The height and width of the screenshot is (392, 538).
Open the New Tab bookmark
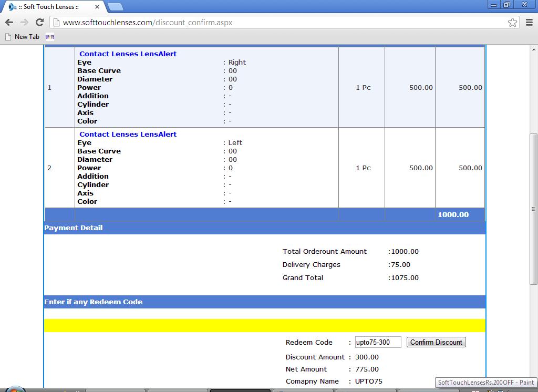pyautogui.click(x=22, y=37)
